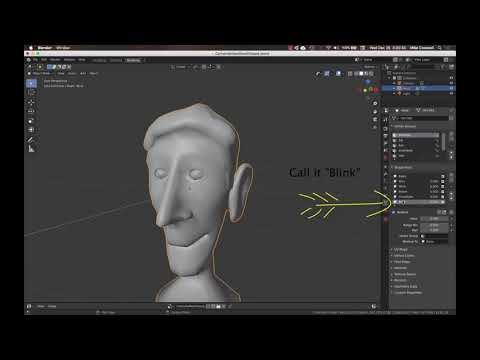Select the Transform tool

31,130
